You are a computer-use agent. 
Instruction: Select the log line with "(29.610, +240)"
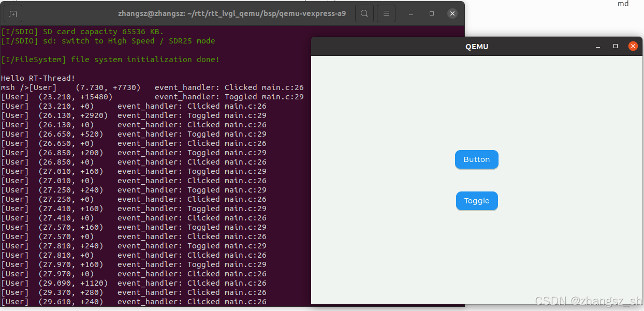pyautogui.click(x=134, y=302)
